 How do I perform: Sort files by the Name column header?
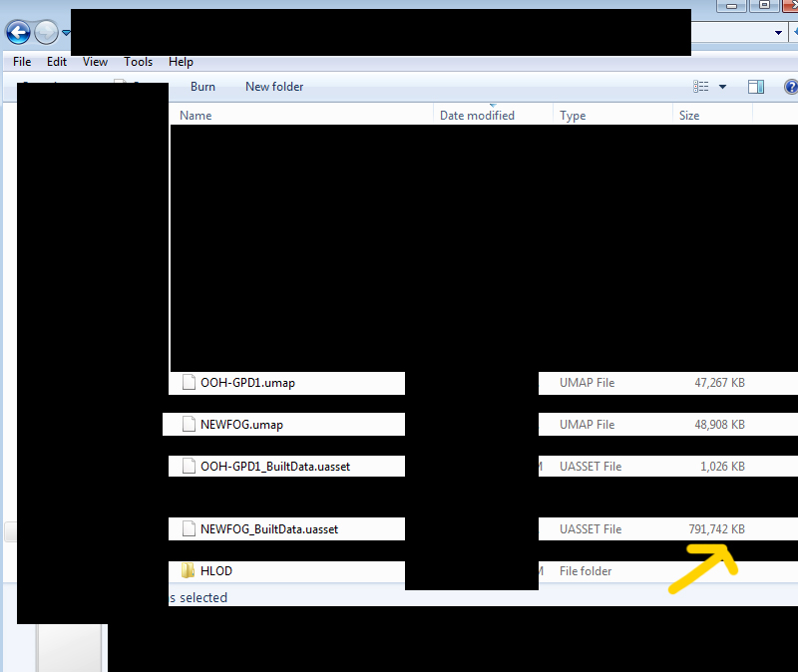[x=196, y=116]
